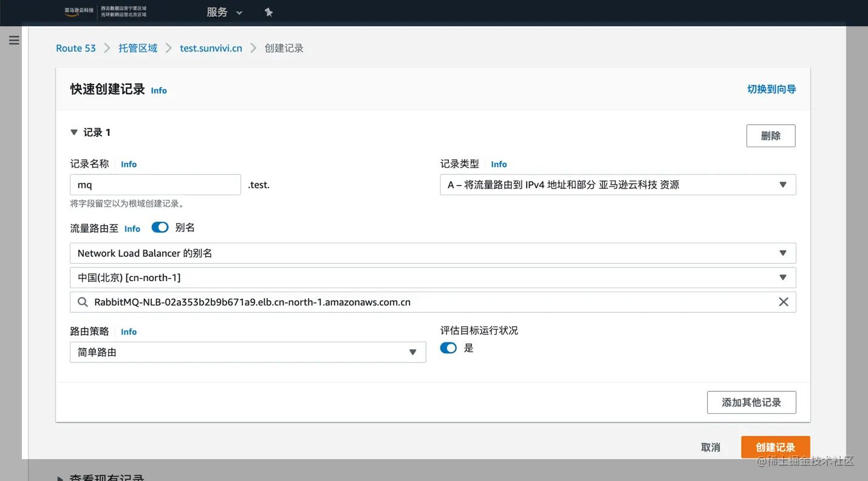The image size is (868, 481).
Task: Click the .test. domain suffix text
Action: (259, 185)
